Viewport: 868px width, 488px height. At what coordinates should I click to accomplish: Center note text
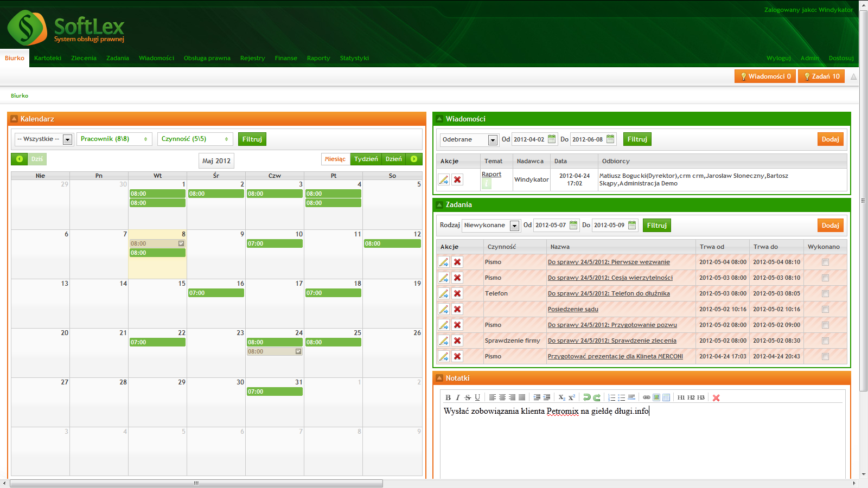click(502, 397)
